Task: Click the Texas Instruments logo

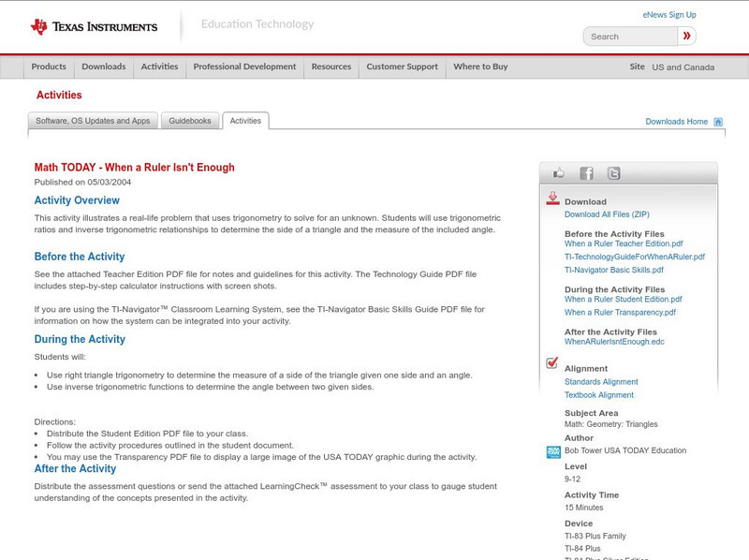Action: point(94,27)
